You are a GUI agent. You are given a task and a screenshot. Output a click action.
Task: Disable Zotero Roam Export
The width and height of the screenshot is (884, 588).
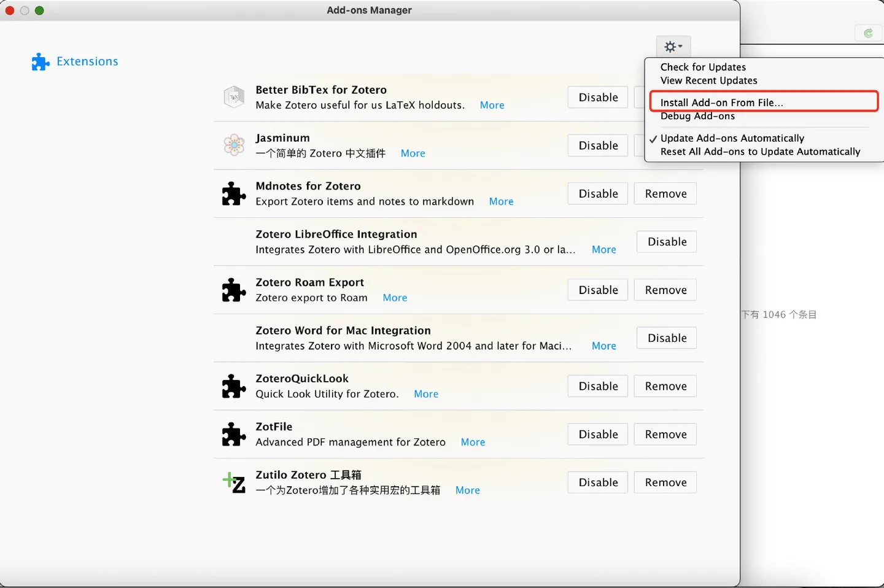[598, 290]
